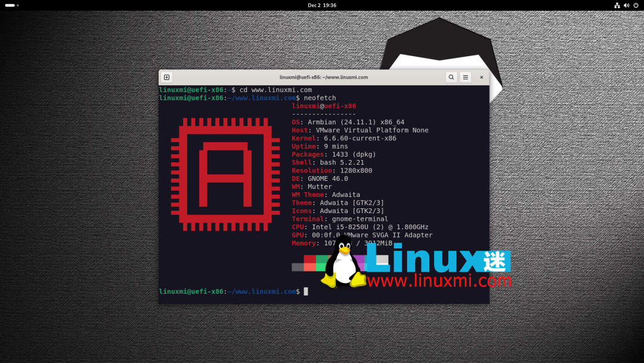644x363 pixels.
Task: Click the 'neofetch' command text
Action: click(320, 98)
